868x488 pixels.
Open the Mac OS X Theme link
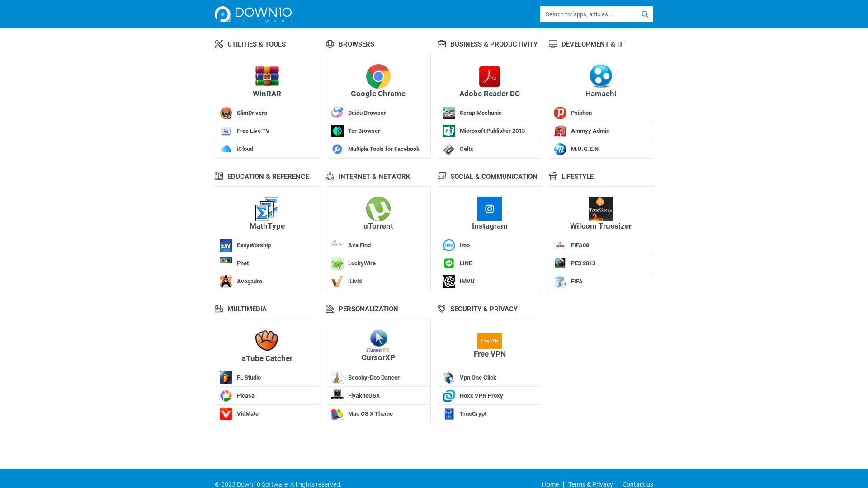tap(370, 414)
